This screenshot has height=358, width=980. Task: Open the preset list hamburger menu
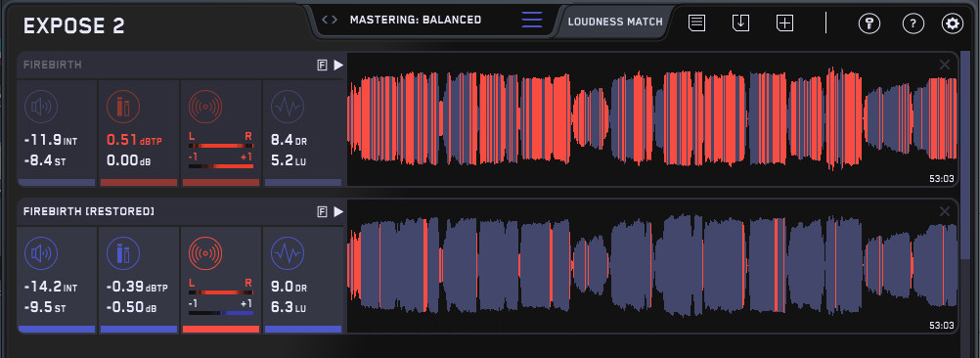532,20
